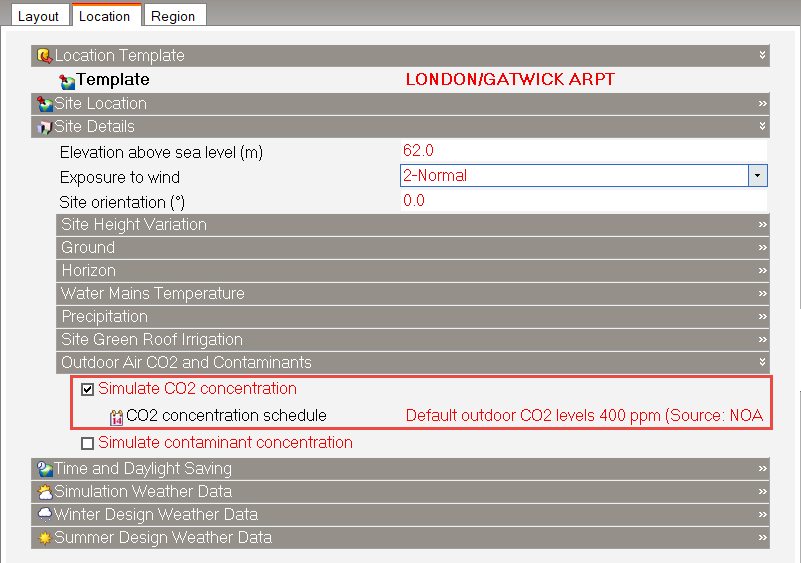Uncheck Simulate CO2 concentration
Screen dimensions: 801x563
[x=88, y=389]
